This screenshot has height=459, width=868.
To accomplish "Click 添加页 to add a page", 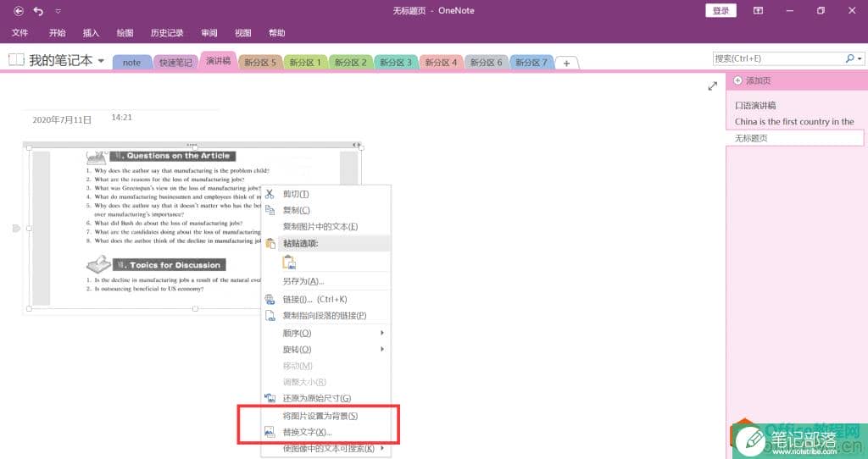I will [753, 80].
